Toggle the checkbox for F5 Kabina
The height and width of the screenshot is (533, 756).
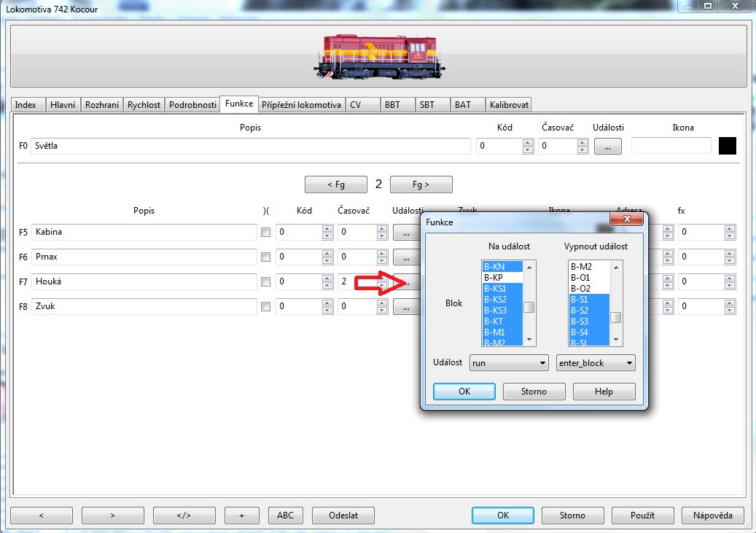click(x=266, y=233)
